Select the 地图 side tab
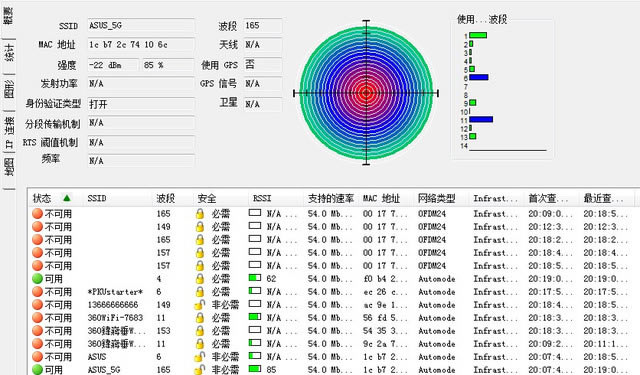640x375 pixels. click(x=9, y=167)
